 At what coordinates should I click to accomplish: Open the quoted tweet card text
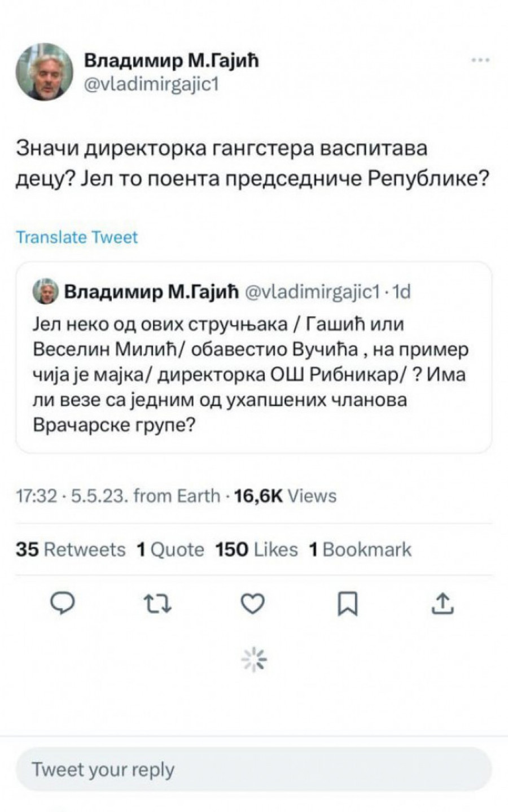pyautogui.click(x=250, y=374)
